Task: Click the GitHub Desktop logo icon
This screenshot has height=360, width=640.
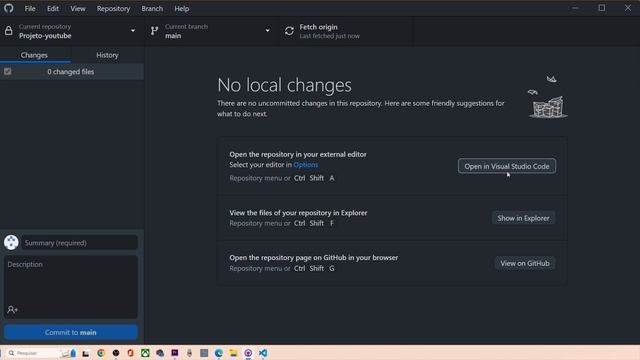Action: click(x=9, y=8)
